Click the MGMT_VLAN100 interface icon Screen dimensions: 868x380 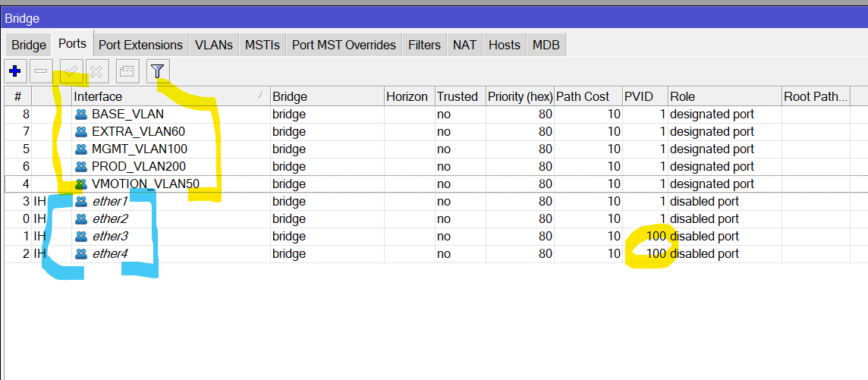[81, 149]
